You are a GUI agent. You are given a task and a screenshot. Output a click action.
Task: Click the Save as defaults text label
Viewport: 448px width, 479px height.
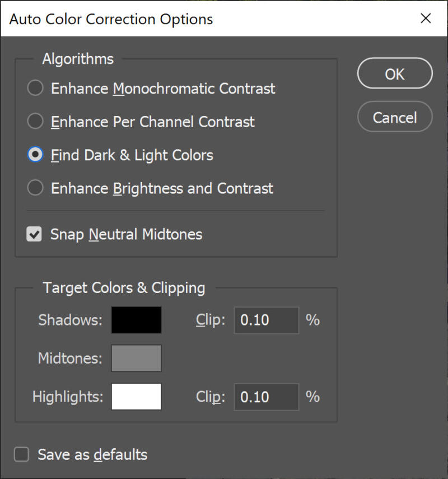[91, 454]
